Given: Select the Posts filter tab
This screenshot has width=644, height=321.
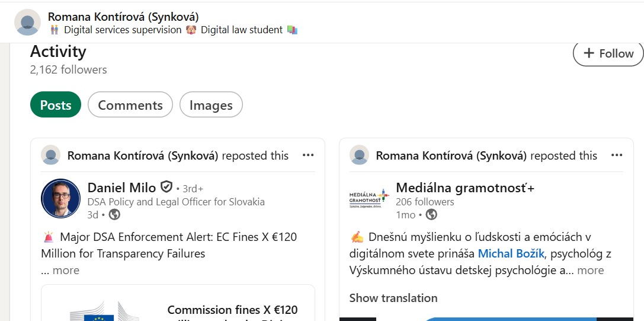Looking at the screenshot, I should click(56, 105).
